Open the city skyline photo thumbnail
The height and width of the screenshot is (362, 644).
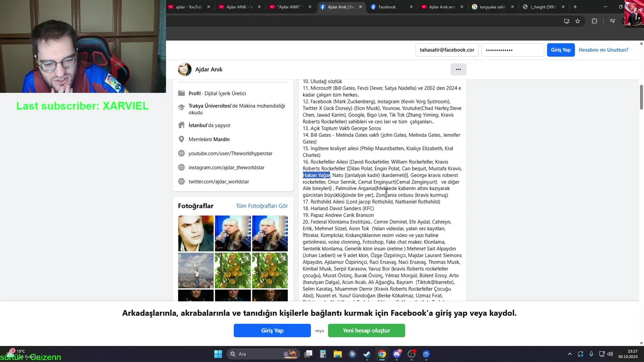196,270
